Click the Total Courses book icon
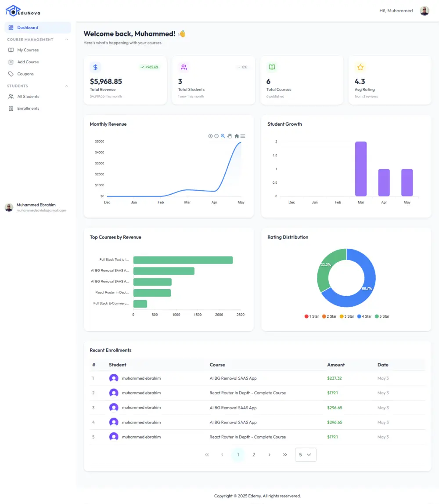Viewport: 439px width, 504px height. 272,67
